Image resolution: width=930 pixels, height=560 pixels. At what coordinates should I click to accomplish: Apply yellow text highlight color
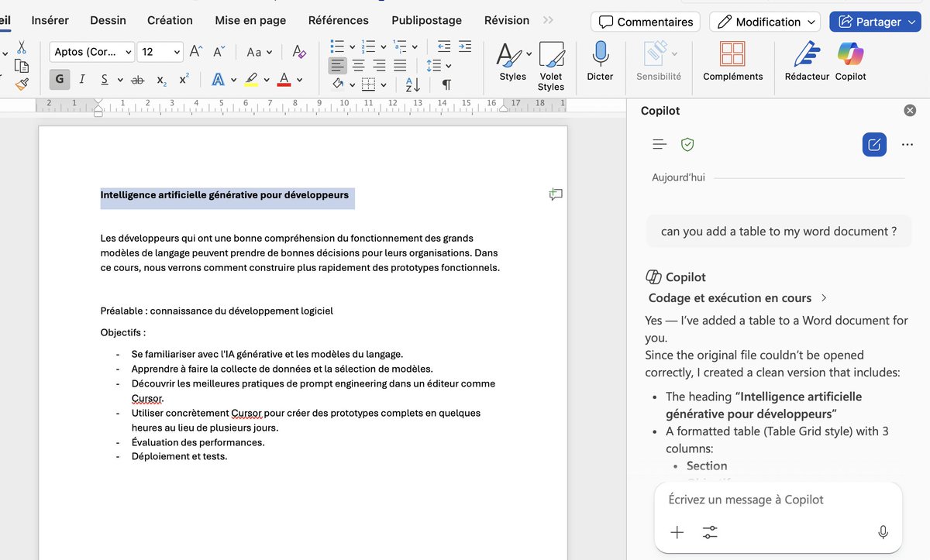[x=251, y=79]
